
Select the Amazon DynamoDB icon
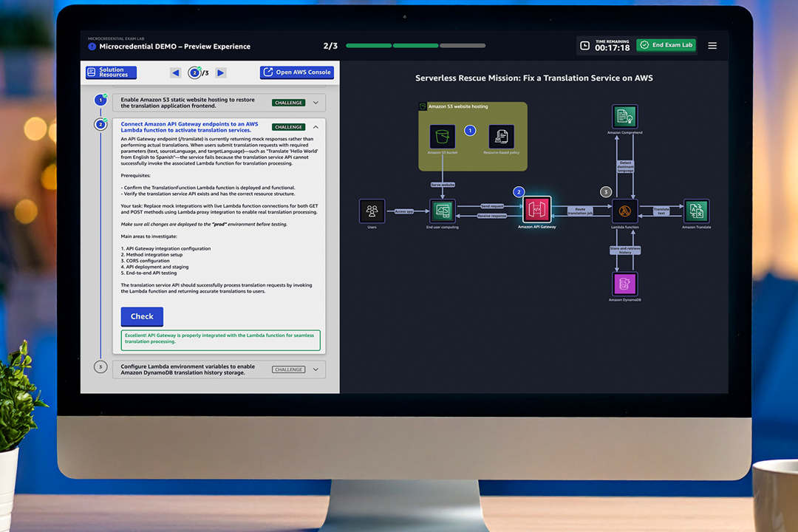[625, 284]
